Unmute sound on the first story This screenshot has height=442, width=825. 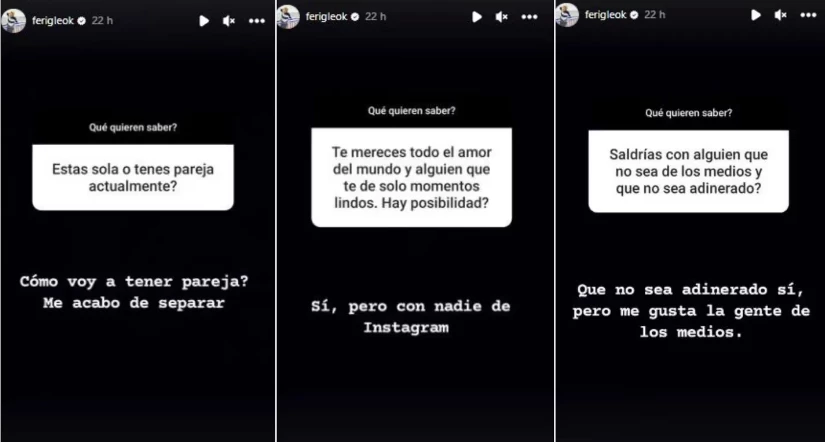tap(229, 21)
